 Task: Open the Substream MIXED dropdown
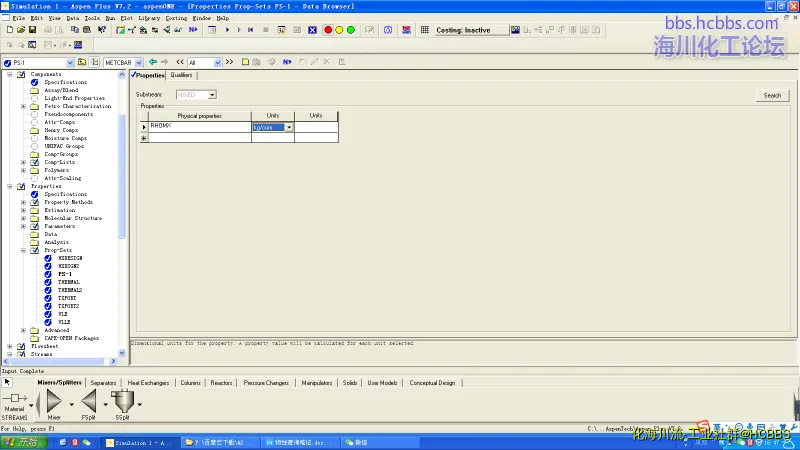click(212, 95)
